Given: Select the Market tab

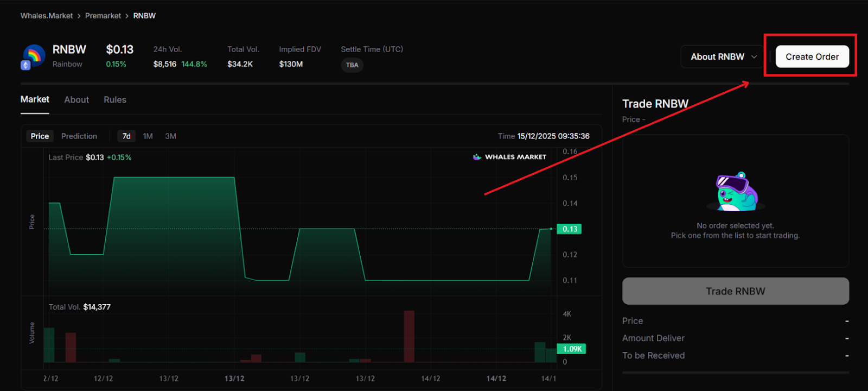Looking at the screenshot, I should pyautogui.click(x=35, y=99).
